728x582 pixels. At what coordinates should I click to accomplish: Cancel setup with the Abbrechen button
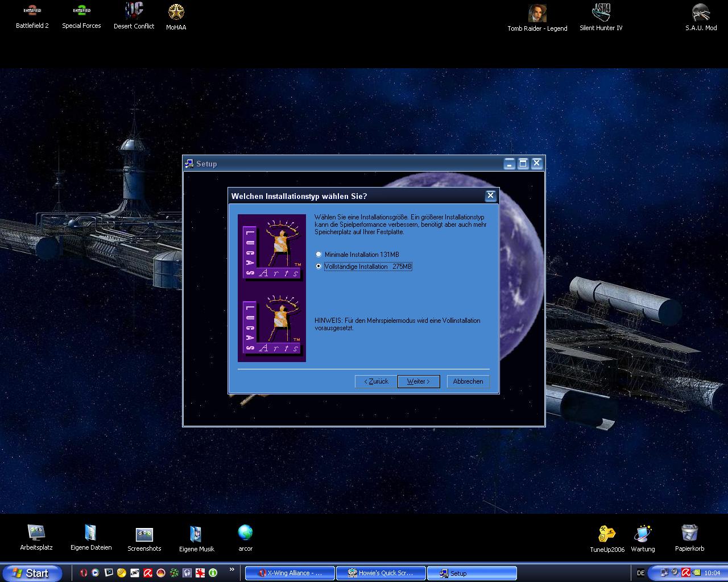pyautogui.click(x=468, y=381)
